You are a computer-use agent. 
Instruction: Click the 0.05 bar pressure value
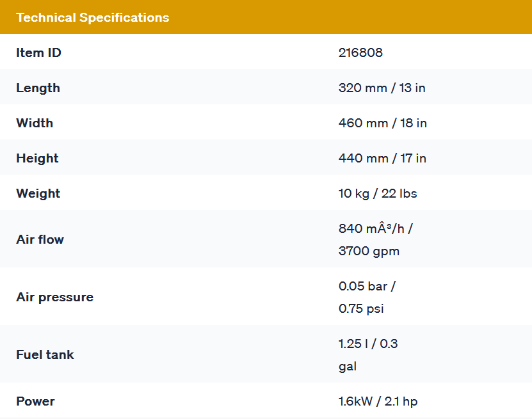click(367, 286)
